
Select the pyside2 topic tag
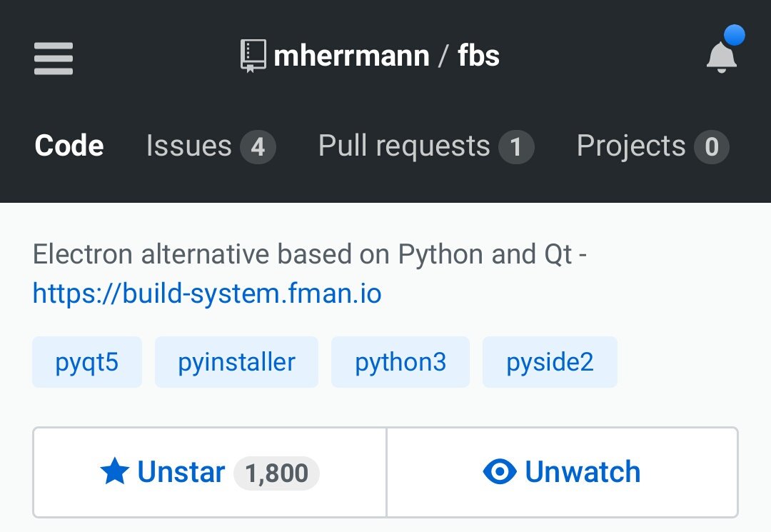pos(550,362)
